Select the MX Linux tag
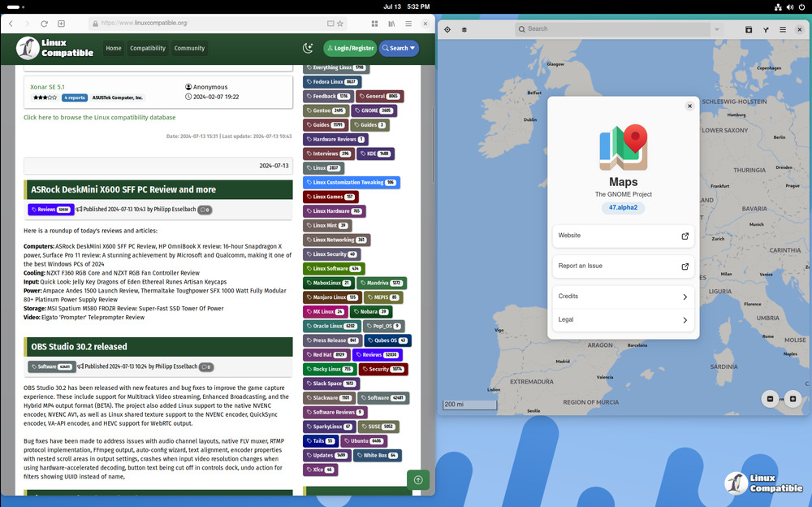The height and width of the screenshot is (507, 812). [326, 311]
